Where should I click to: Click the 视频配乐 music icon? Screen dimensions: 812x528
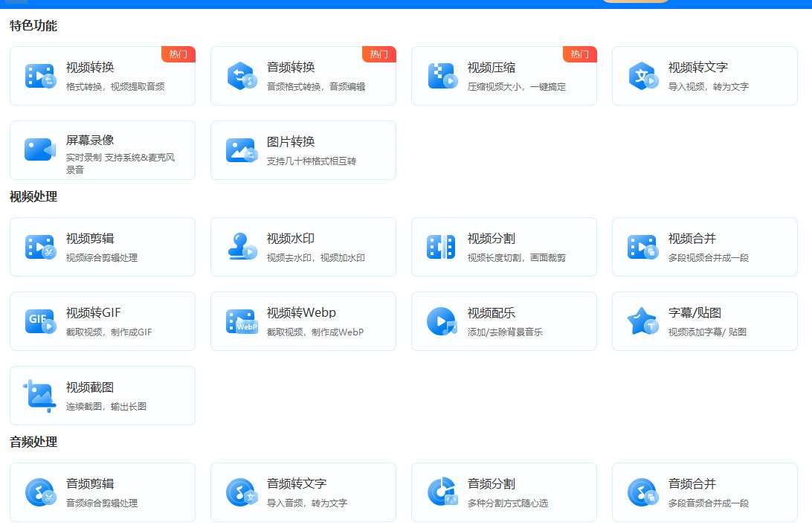[x=442, y=321]
